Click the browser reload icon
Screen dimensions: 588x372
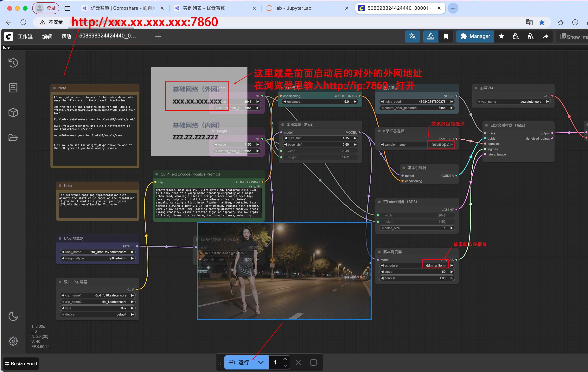coord(23,22)
